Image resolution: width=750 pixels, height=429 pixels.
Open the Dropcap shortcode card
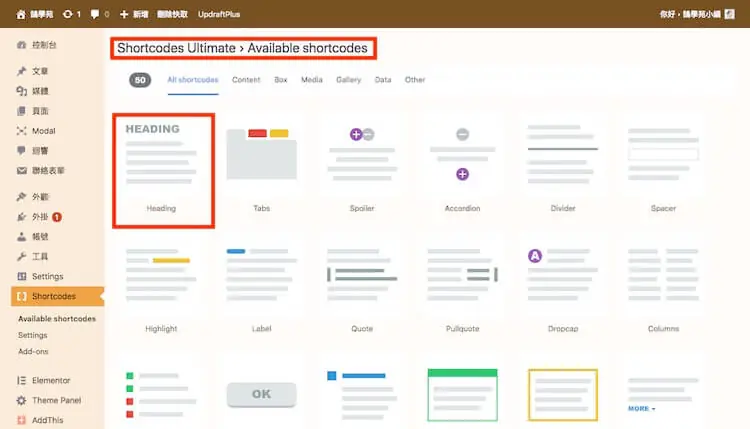[563, 289]
